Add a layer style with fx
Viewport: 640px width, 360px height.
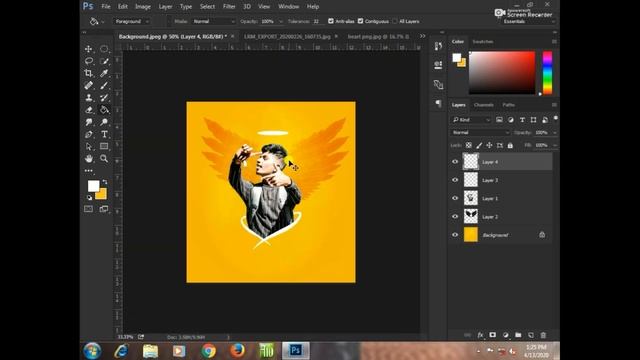pyautogui.click(x=480, y=335)
